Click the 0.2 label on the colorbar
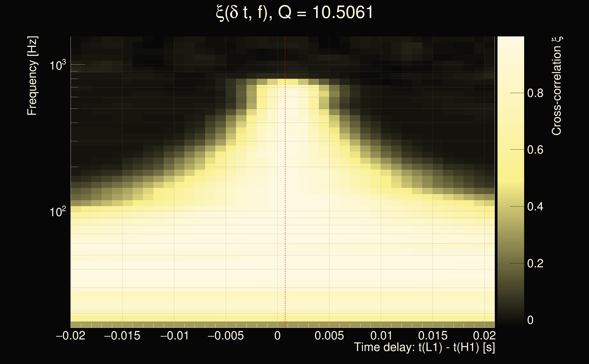Screen dimensions: 589x364 pos(535,263)
